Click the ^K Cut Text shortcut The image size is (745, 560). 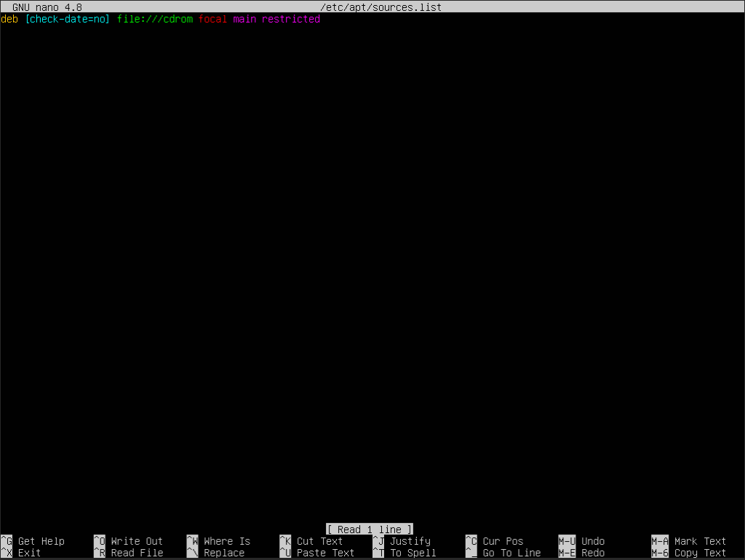[311, 541]
